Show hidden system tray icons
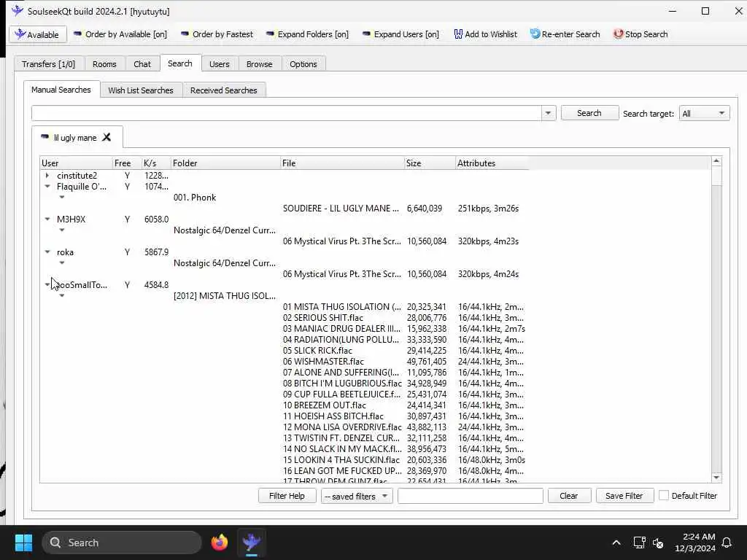Screen dimensions: 747x560 coord(616,542)
